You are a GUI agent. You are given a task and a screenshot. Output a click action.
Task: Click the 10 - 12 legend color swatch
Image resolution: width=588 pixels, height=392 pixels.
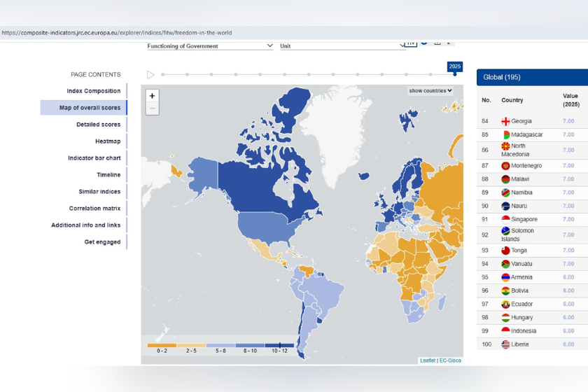click(280, 345)
